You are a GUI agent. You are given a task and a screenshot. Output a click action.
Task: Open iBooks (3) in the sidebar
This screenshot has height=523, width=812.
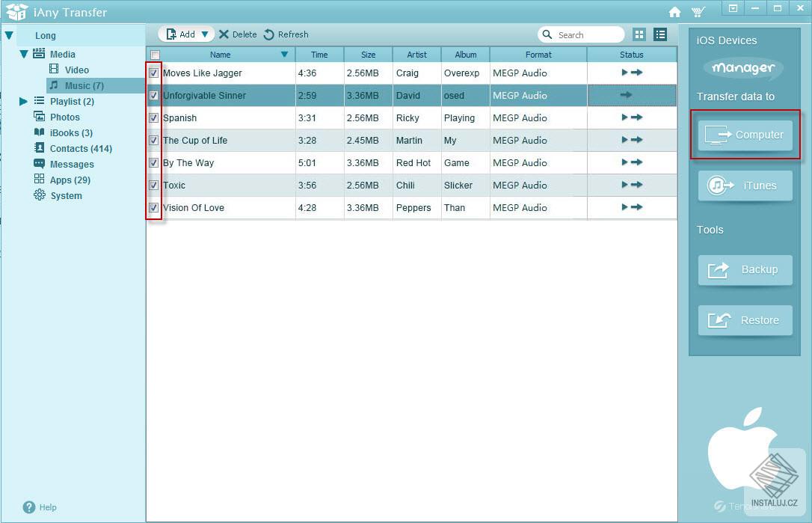63,132
